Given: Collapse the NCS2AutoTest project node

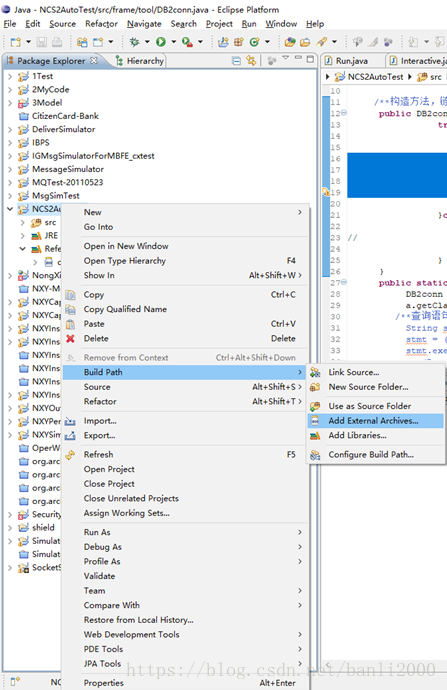Looking at the screenshot, I should [x=10, y=209].
